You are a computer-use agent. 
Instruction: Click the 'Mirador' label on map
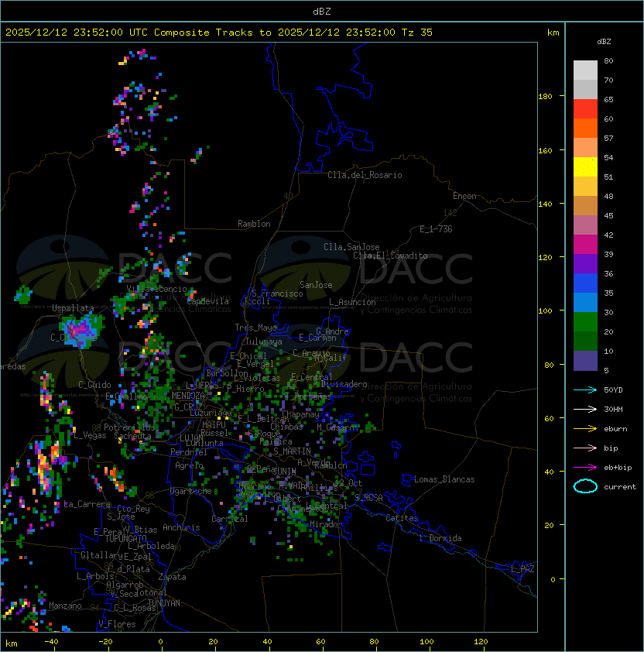tap(324, 524)
